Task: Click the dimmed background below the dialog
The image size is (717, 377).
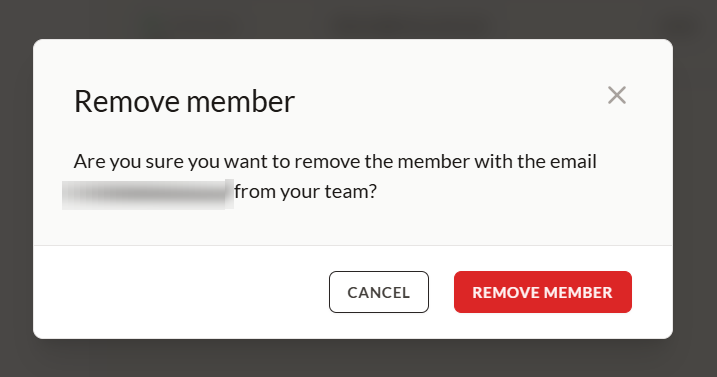Action: tap(358, 358)
